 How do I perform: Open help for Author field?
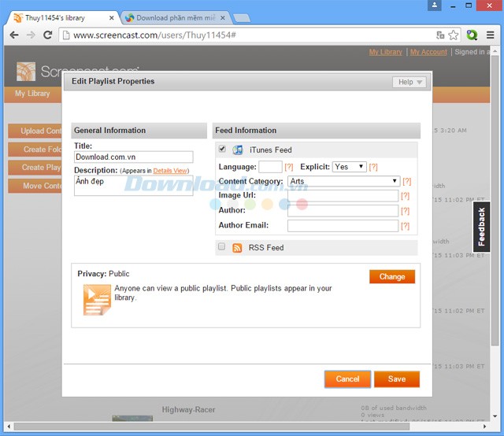[x=405, y=211]
